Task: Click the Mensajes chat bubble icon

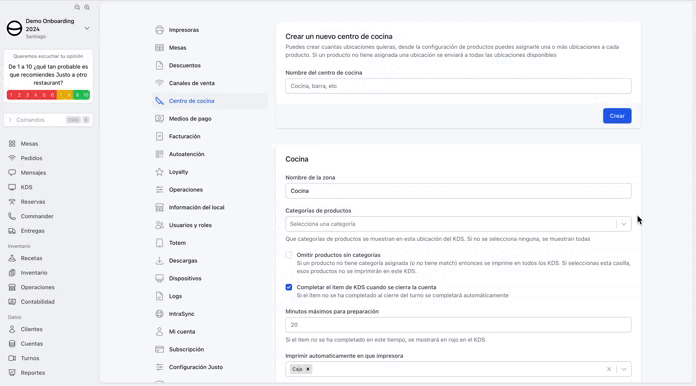Action: [12, 173]
